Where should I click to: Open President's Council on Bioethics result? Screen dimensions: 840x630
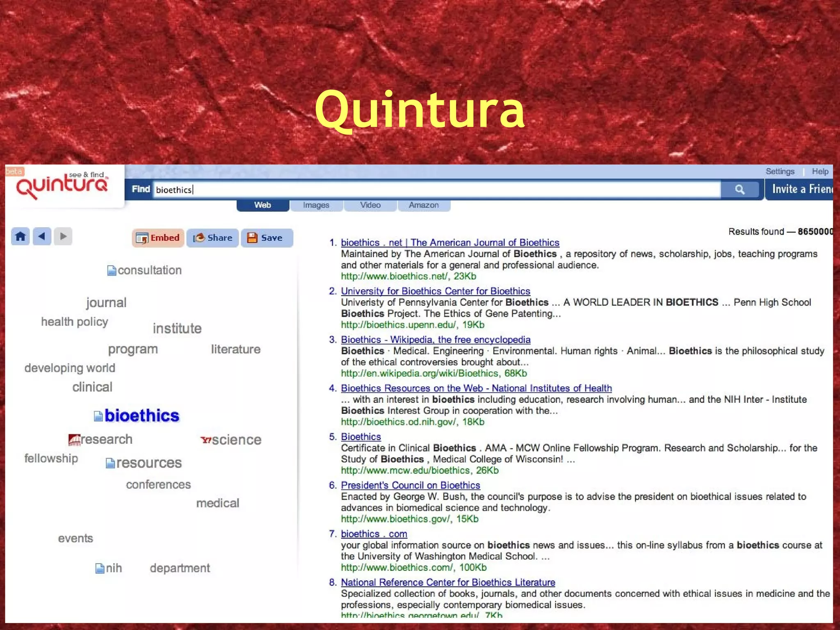pyautogui.click(x=410, y=485)
